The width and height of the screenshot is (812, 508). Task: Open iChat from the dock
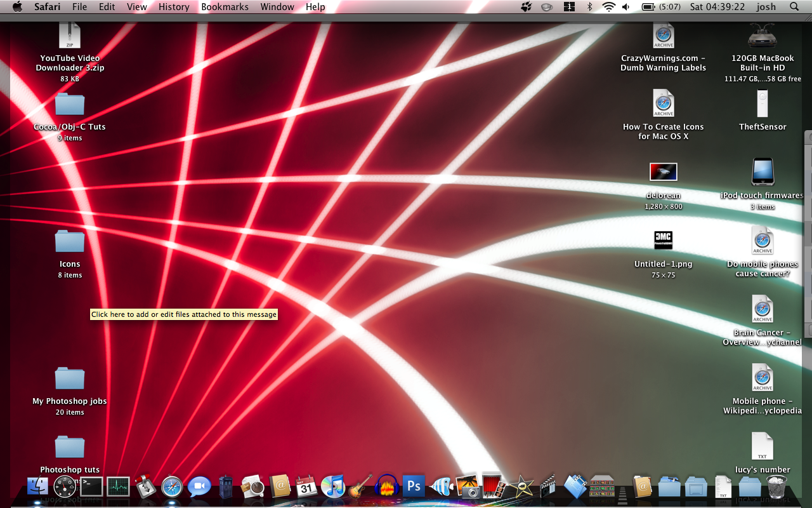pyautogui.click(x=199, y=487)
